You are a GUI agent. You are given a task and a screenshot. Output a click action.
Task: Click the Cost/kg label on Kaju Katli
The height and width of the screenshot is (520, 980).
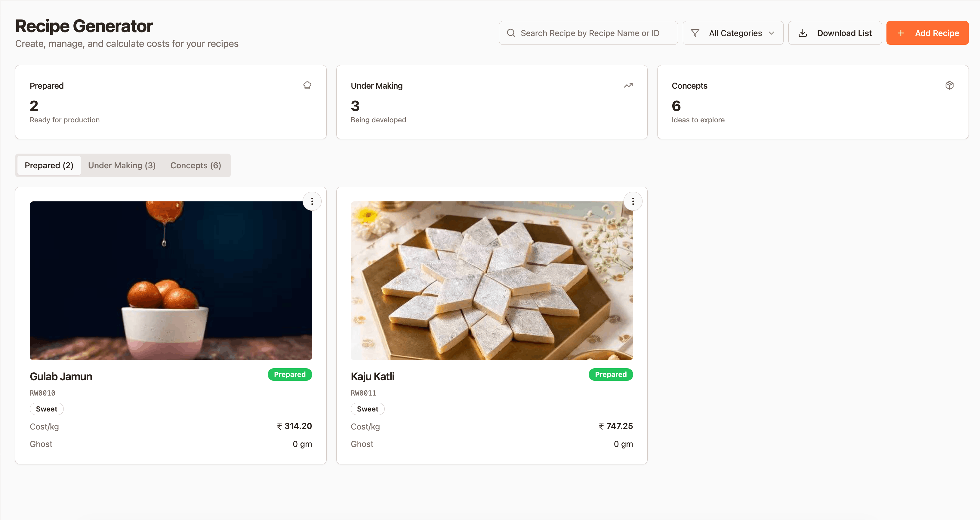point(365,427)
